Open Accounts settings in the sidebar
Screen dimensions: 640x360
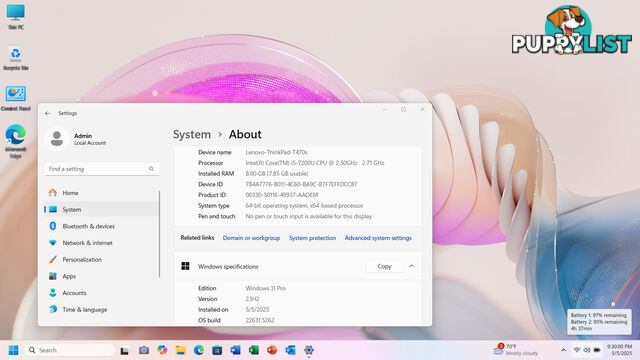point(102,293)
